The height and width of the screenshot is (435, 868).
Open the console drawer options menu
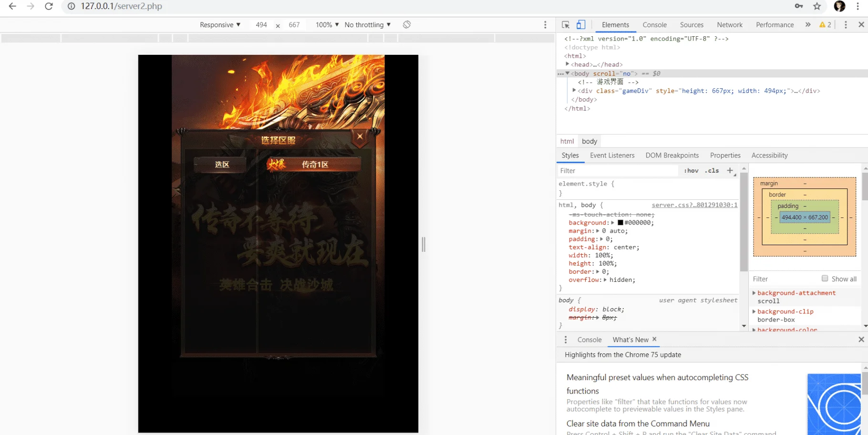[x=566, y=340]
